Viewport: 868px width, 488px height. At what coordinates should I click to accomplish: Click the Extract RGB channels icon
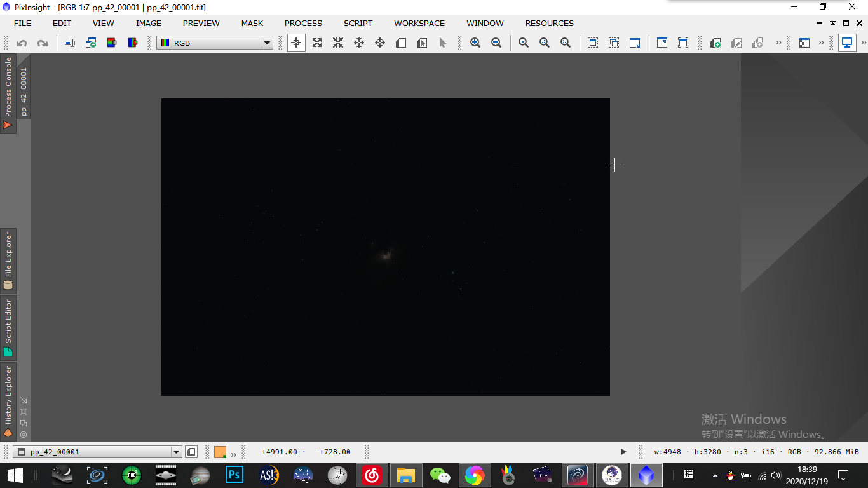[112, 43]
